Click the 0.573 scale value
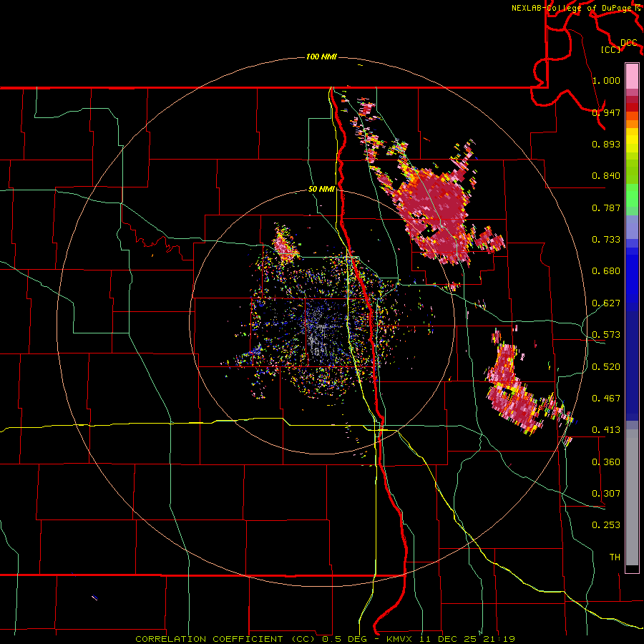644x644 pixels. (606, 335)
